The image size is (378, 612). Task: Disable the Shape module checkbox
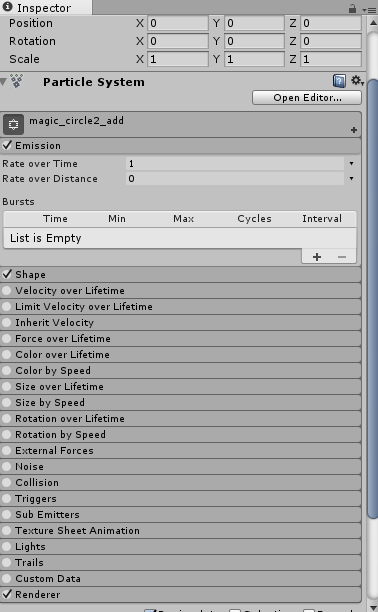[7, 274]
